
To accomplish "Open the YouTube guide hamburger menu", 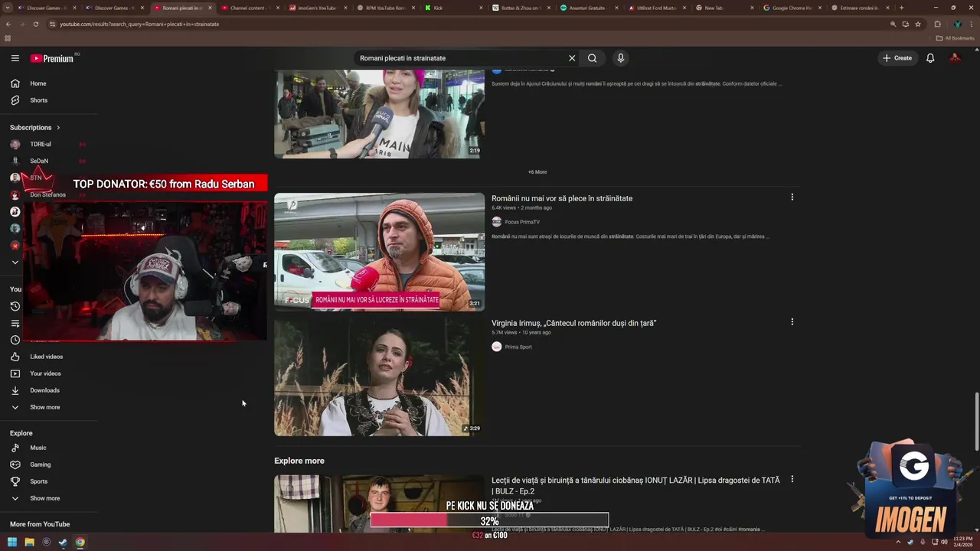I will [x=15, y=58].
